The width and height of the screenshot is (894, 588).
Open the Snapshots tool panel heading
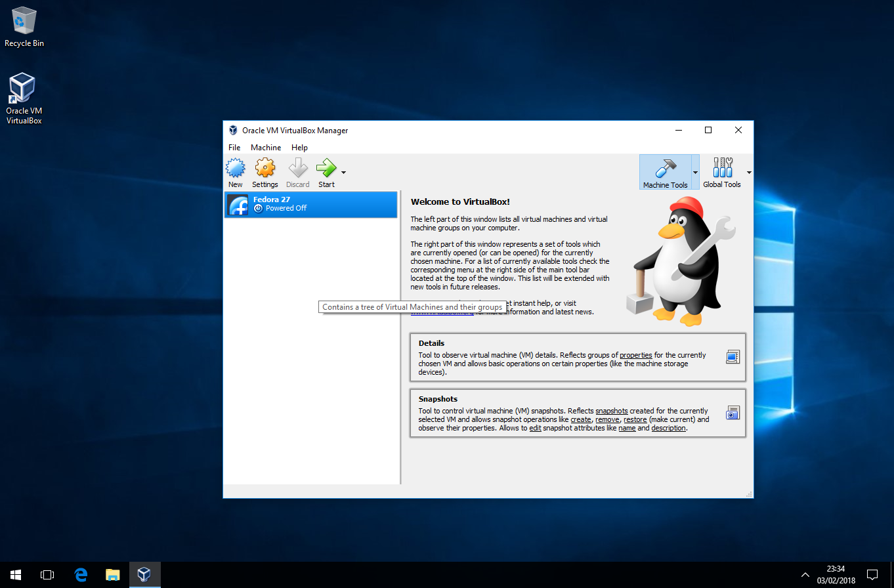[438, 399]
